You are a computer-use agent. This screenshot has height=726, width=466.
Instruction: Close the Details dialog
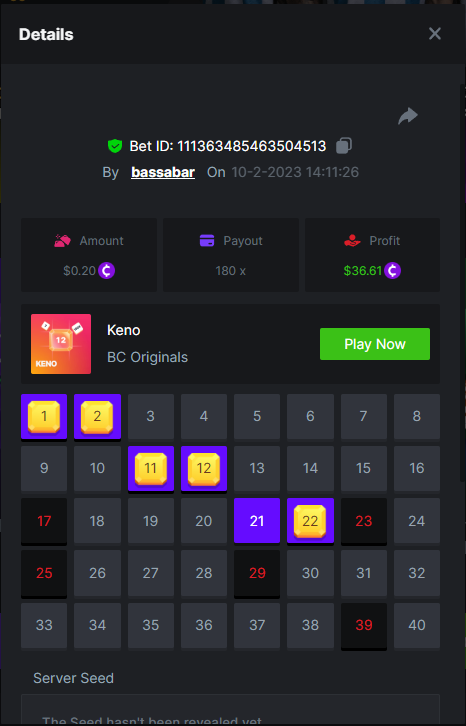tap(435, 33)
